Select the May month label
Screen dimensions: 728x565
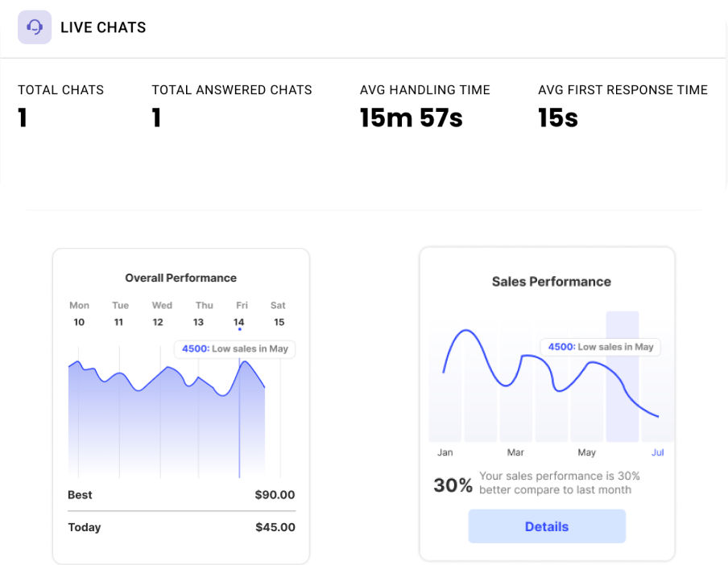click(x=586, y=452)
